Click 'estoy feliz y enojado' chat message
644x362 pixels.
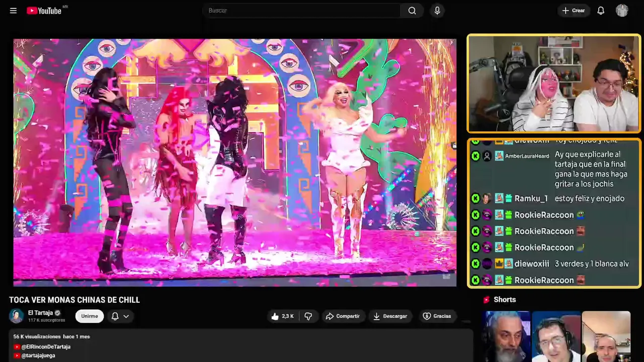[589, 199]
